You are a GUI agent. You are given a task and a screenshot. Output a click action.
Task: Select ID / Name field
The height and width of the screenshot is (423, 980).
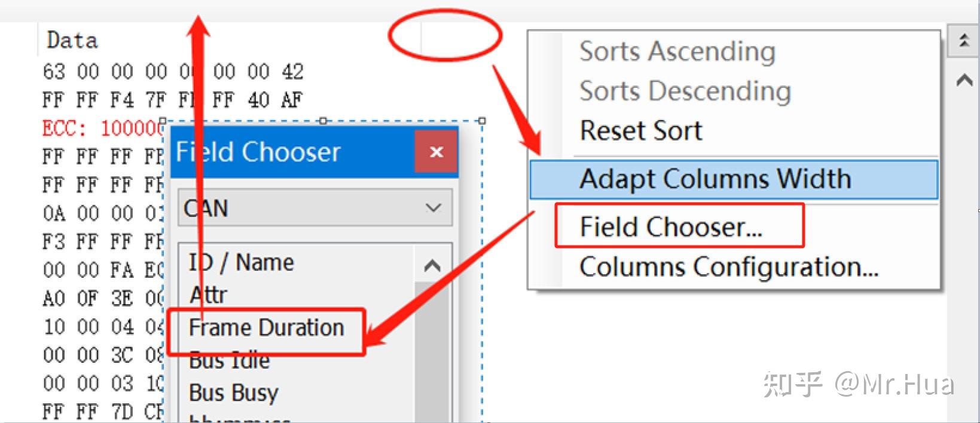coord(242,262)
